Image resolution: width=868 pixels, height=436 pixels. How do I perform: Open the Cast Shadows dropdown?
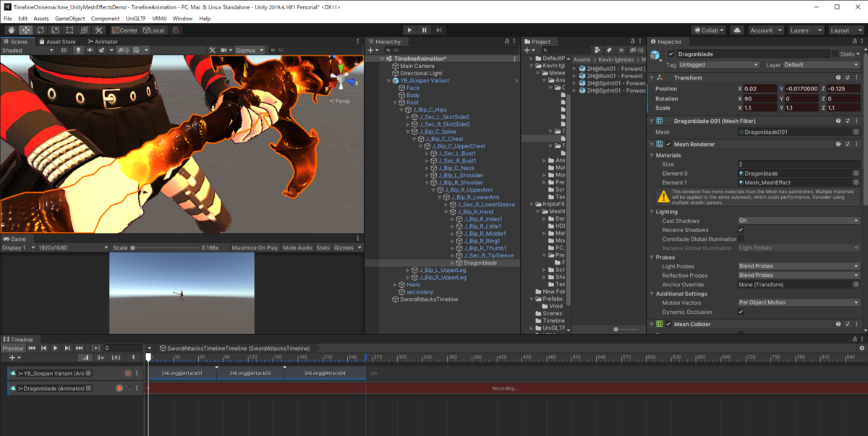pos(798,221)
